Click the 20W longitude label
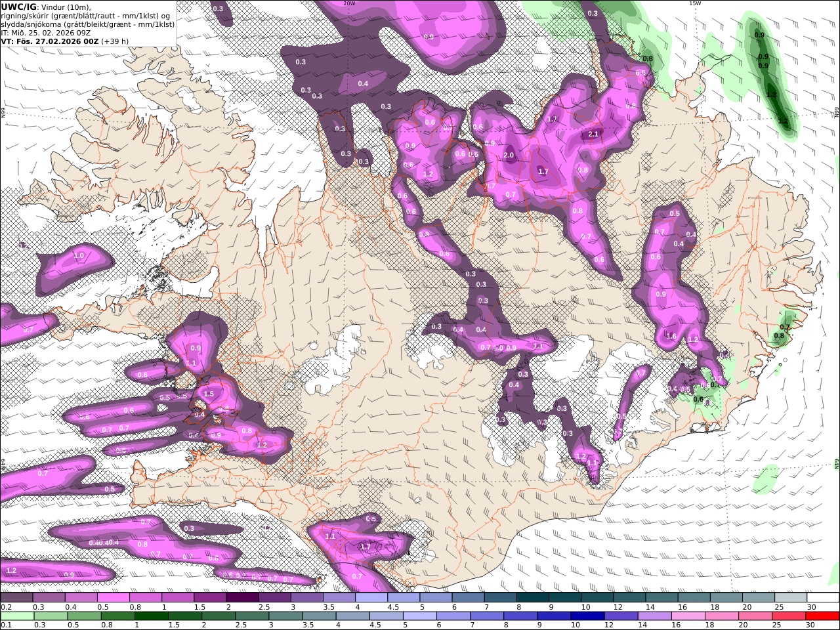The image size is (840, 630). [x=349, y=3]
